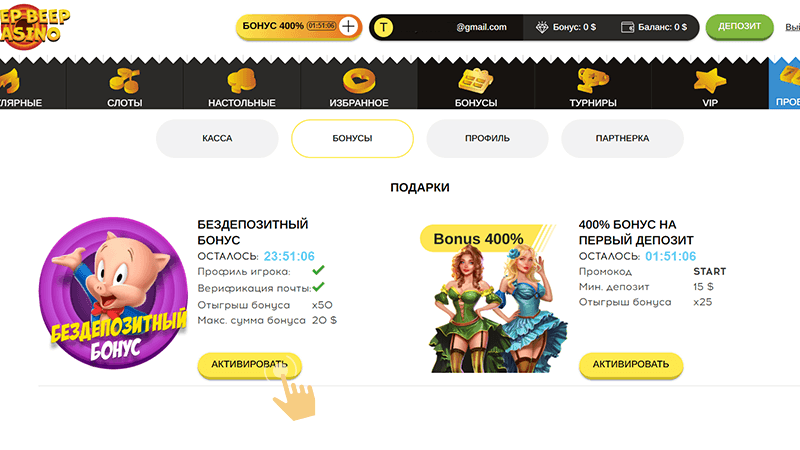Click the Подарки heading
Viewport: 800px width, 450px height.
420,188
